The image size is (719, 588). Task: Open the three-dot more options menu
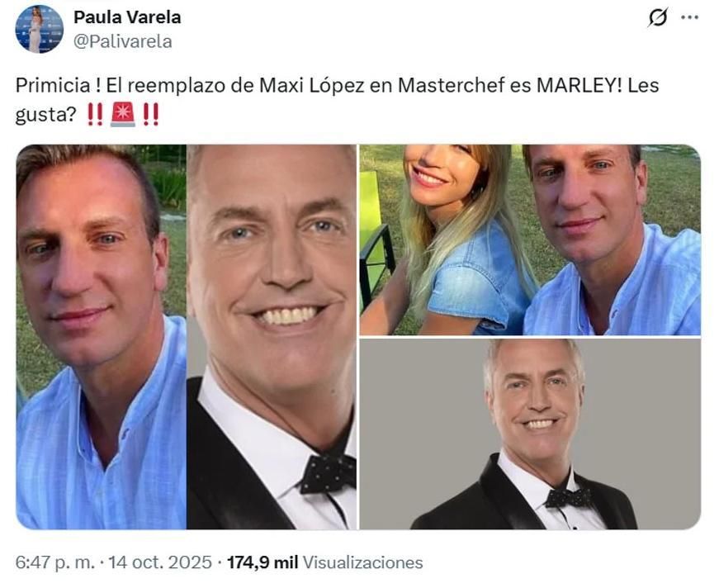click(x=689, y=18)
